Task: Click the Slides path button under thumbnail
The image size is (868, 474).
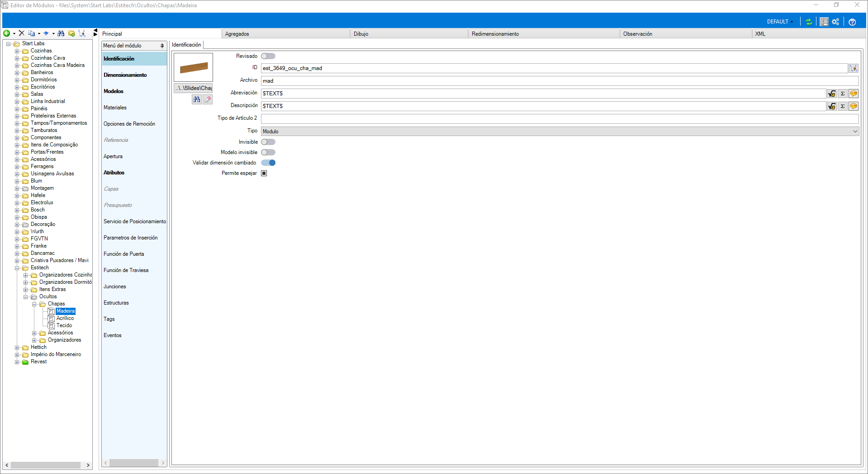Action: [193, 88]
